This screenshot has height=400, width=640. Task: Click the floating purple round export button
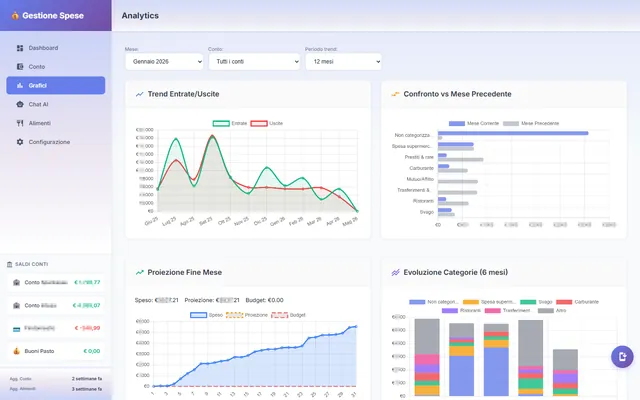(x=622, y=356)
